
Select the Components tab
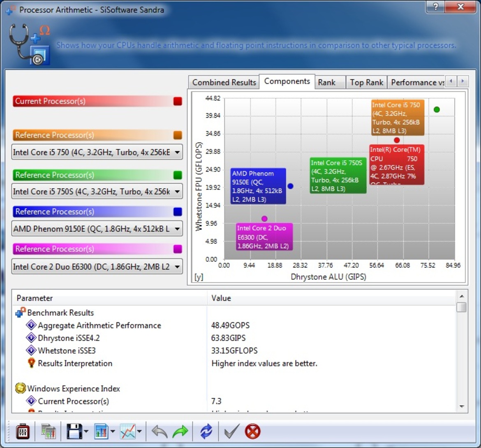[287, 81]
